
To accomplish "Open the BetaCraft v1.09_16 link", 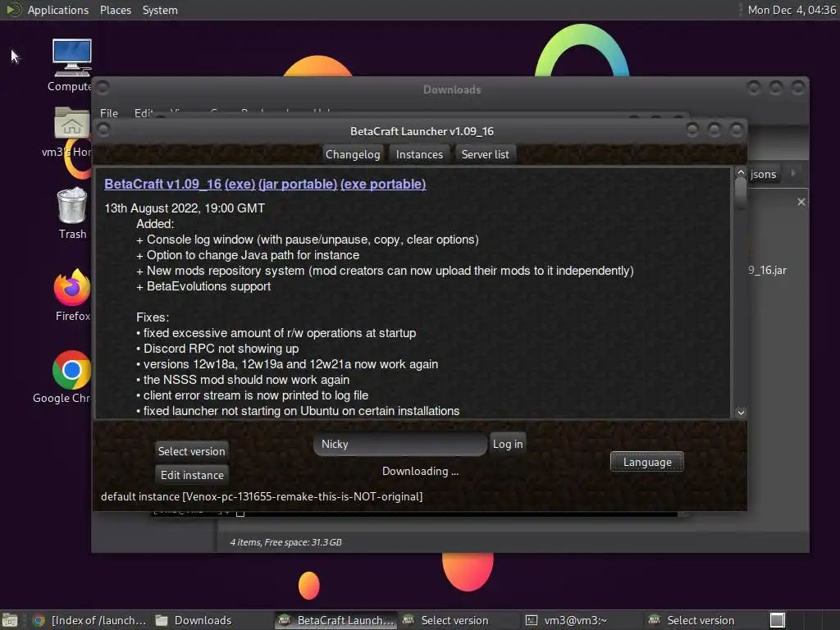I will point(163,184).
